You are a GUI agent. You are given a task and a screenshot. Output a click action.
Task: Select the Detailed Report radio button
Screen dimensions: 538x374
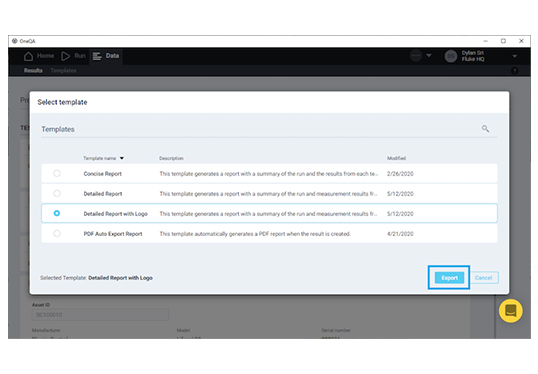point(57,194)
